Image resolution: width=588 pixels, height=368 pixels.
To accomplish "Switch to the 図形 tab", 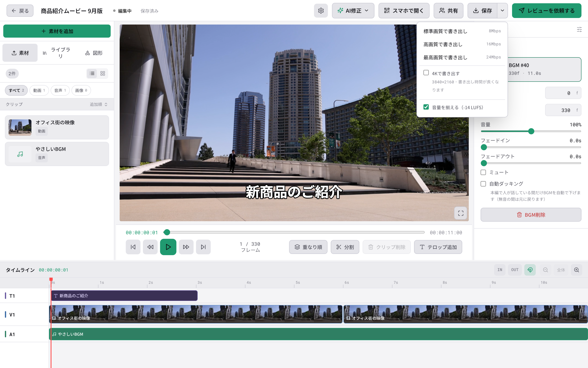I will tap(94, 53).
